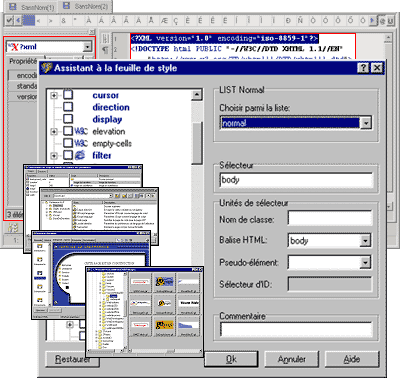400x378 pixels.
Task: Click the help question mark in the dialog title bar
Action: pos(363,68)
